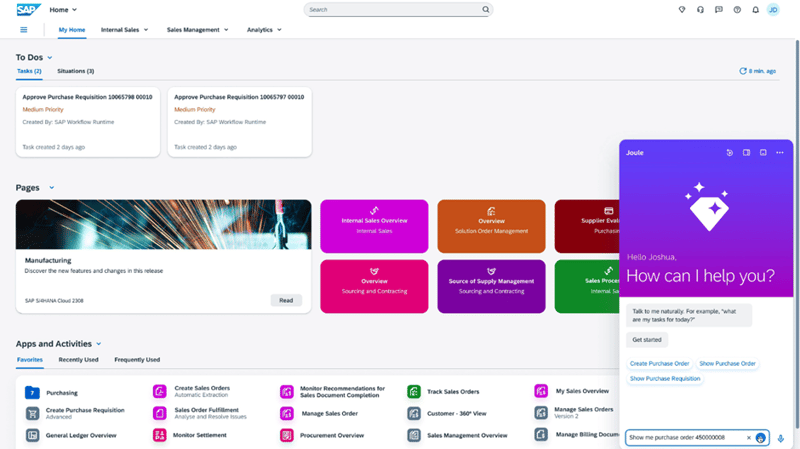Viewport: 800px width, 449px height.
Task: Open Joule conversation history icon
Action: pyautogui.click(x=730, y=153)
